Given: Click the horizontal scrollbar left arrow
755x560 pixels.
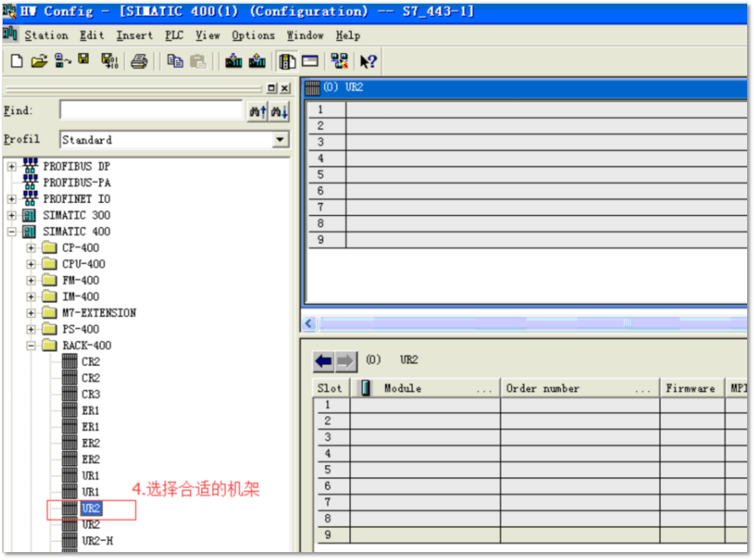Looking at the screenshot, I should click(x=309, y=324).
